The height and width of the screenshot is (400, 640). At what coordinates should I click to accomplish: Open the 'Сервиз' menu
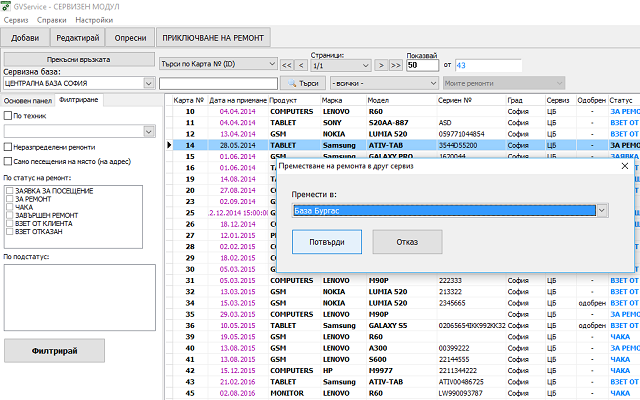click(16, 20)
